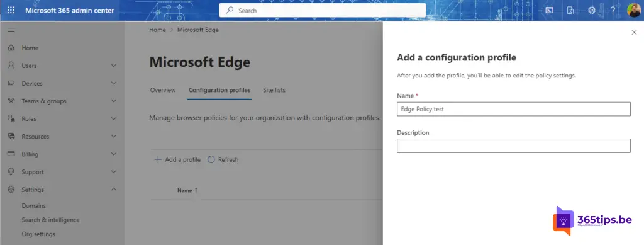Open Search & intelligence settings
The image size is (644, 245).
coord(50,220)
